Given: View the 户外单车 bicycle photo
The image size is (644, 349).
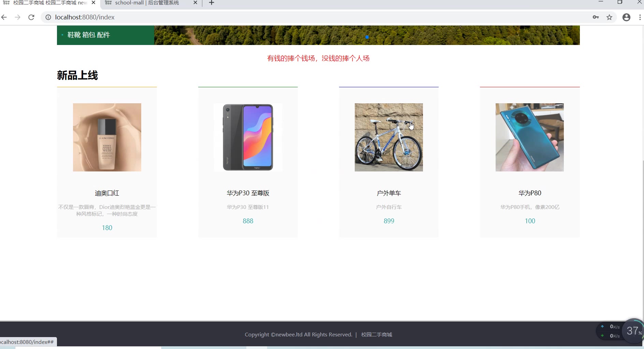Looking at the screenshot, I should click(x=389, y=137).
